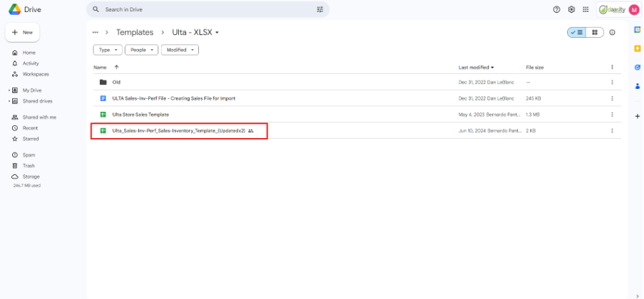This screenshot has height=299, width=644.
Task: Open search filter options icon
Action: 320,10
